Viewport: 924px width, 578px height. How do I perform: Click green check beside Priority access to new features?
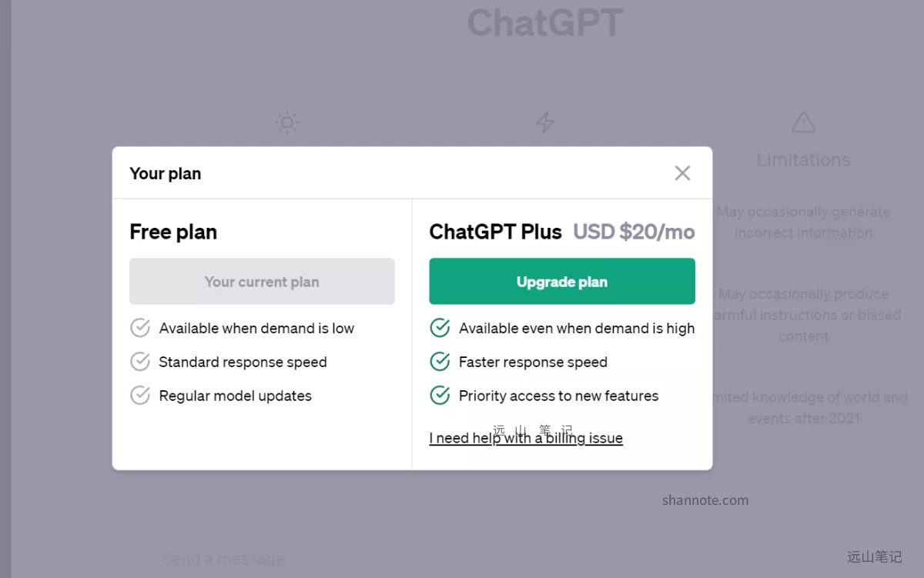point(440,396)
